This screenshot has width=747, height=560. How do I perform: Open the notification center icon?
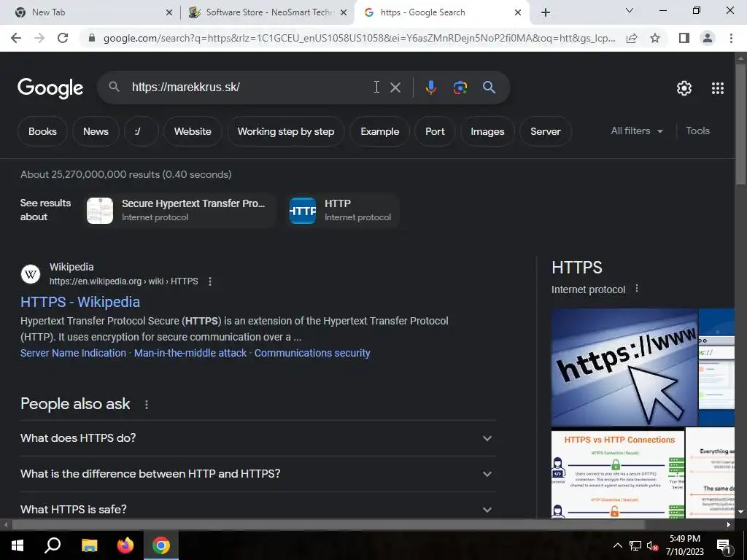[x=724, y=545]
